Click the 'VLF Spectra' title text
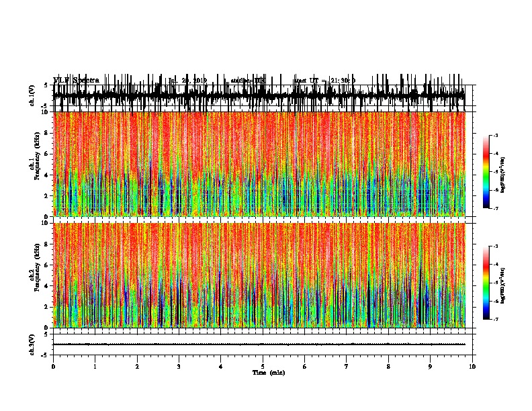 [77, 81]
